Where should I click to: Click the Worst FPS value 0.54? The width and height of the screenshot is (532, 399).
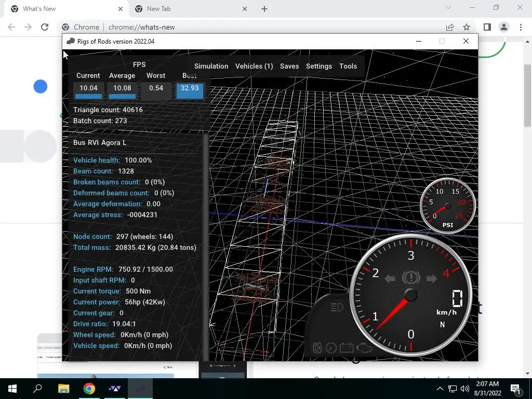(156, 91)
